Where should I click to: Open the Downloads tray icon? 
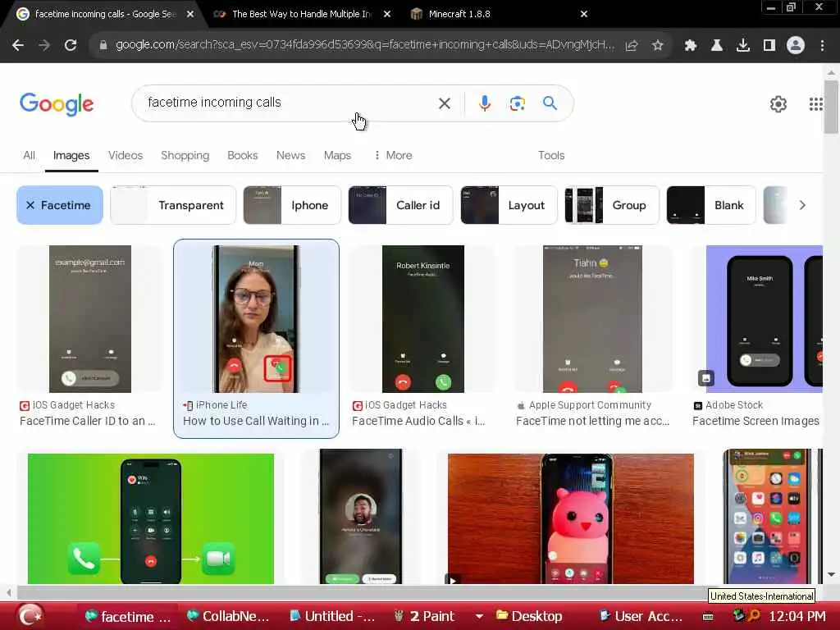(743, 46)
